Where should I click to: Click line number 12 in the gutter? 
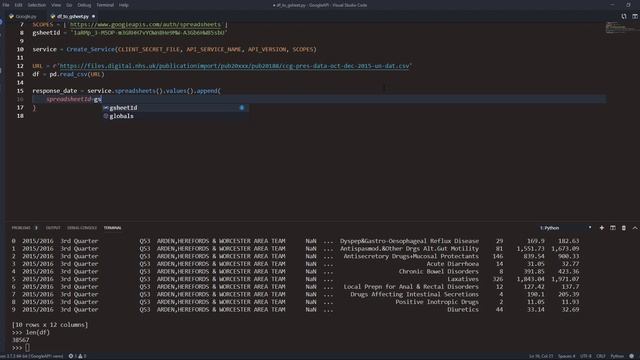tap(20, 66)
